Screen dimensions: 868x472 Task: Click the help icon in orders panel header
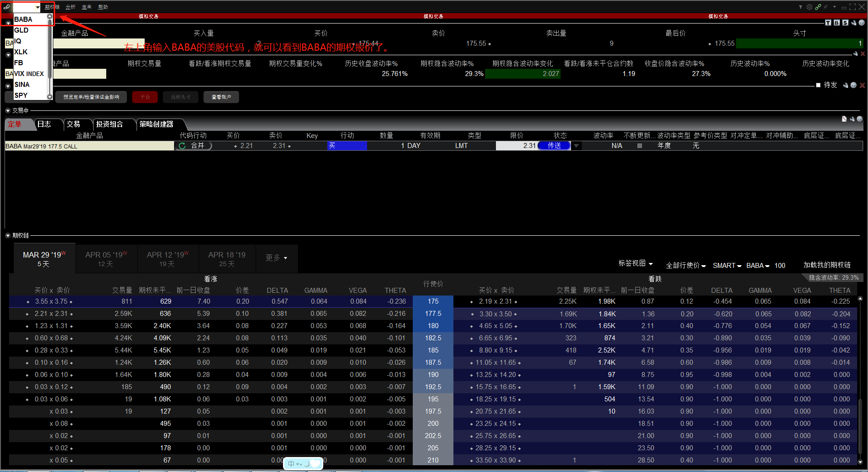[x=860, y=119]
